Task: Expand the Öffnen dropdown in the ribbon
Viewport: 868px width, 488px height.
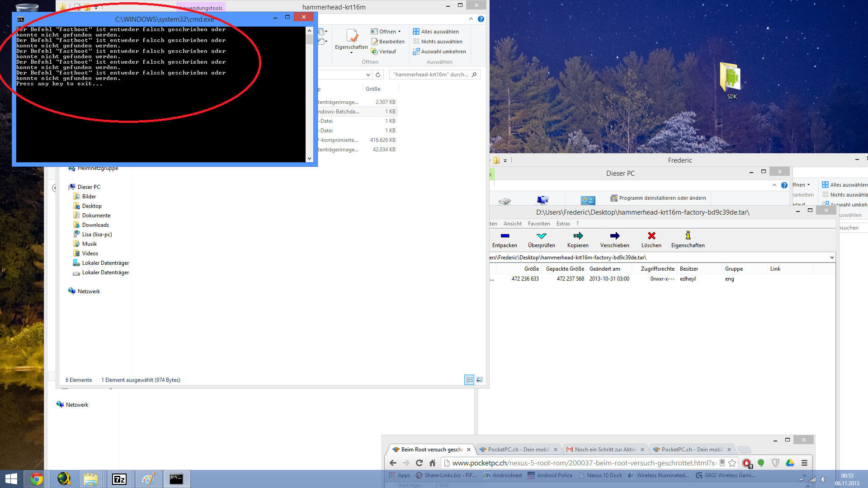Action: (400, 32)
